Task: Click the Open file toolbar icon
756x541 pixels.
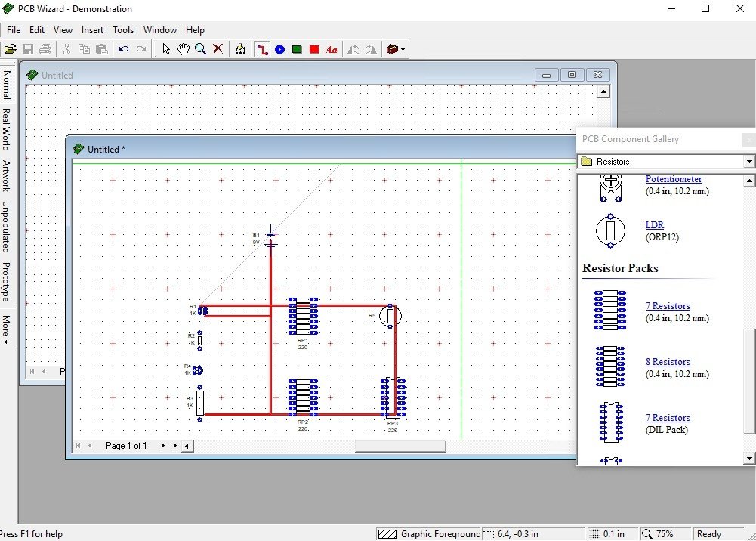Action: [10, 49]
